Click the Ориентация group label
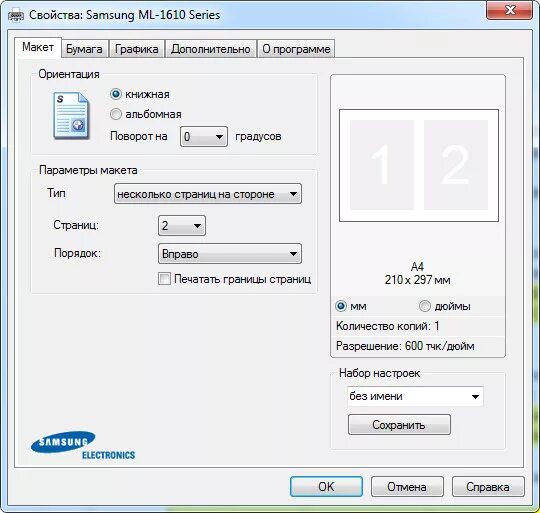The height and width of the screenshot is (513, 540). click(x=69, y=74)
